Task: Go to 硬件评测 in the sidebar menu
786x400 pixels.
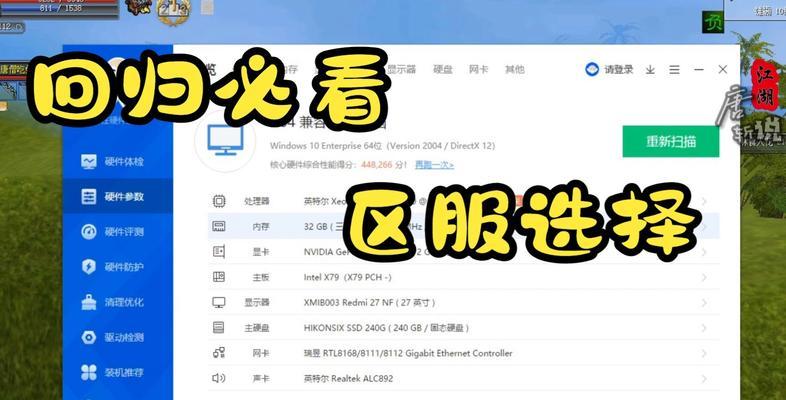Action: click(124, 232)
